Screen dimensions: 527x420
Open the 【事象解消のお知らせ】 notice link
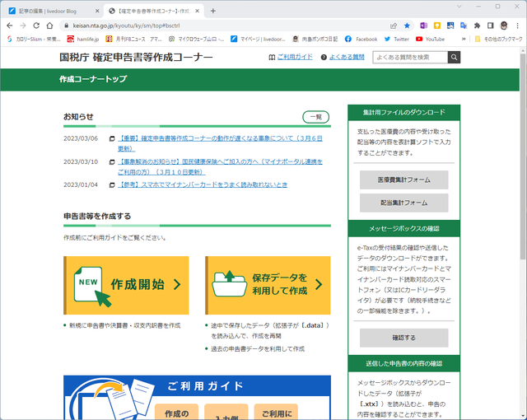click(220, 166)
